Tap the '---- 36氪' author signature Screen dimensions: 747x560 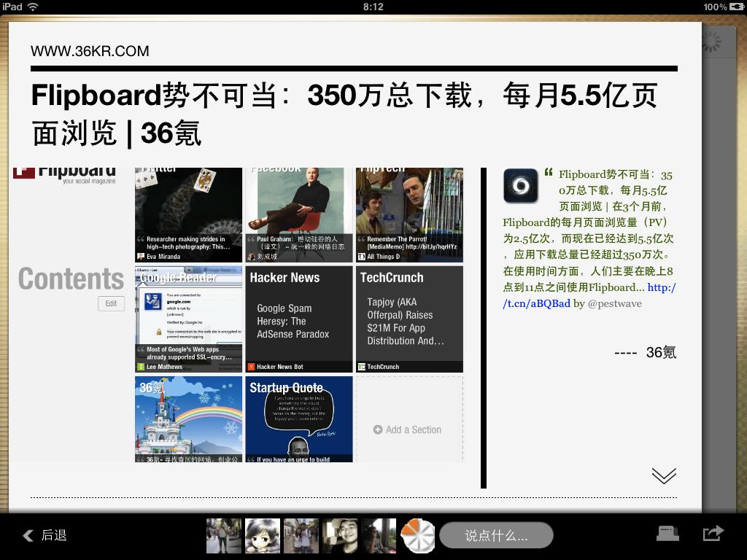pyautogui.click(x=645, y=352)
